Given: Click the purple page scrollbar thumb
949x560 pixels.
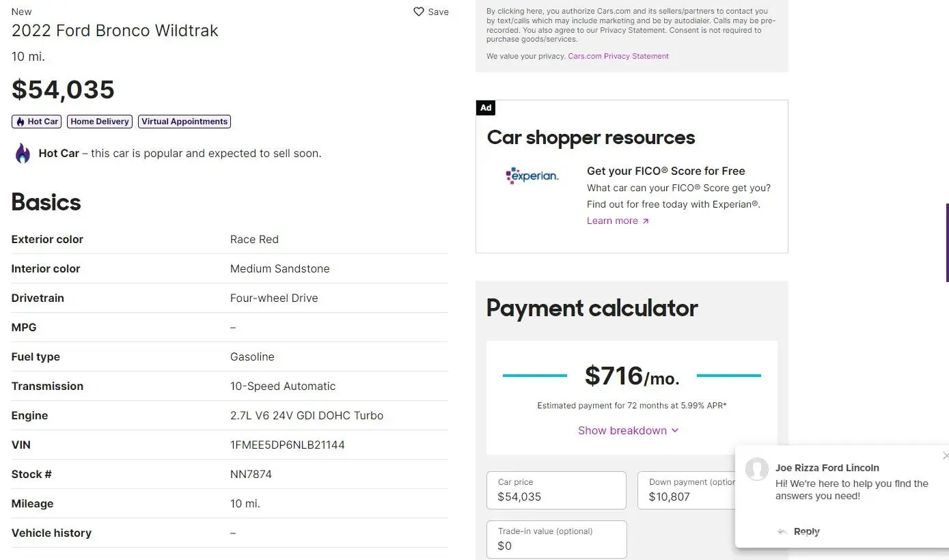Looking at the screenshot, I should pos(947,242).
